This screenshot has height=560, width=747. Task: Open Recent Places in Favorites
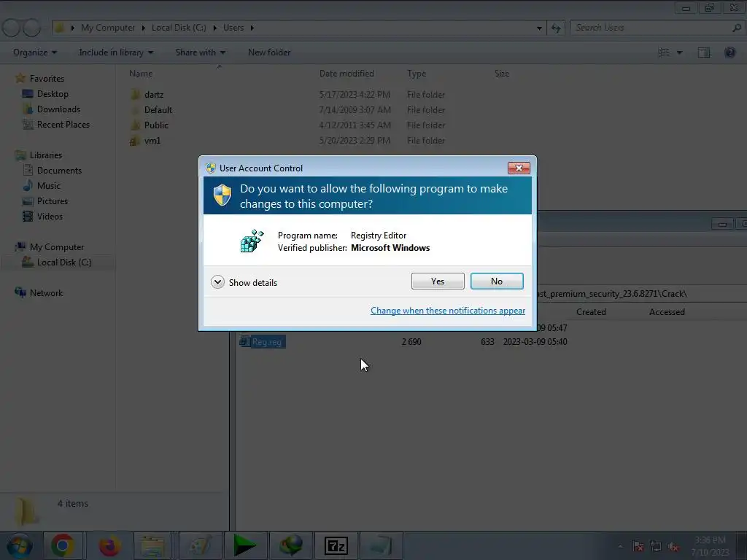click(x=63, y=124)
